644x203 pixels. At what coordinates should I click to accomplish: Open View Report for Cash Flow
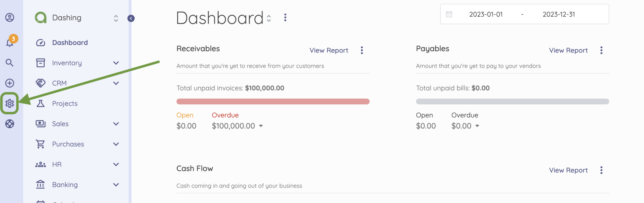(x=568, y=170)
